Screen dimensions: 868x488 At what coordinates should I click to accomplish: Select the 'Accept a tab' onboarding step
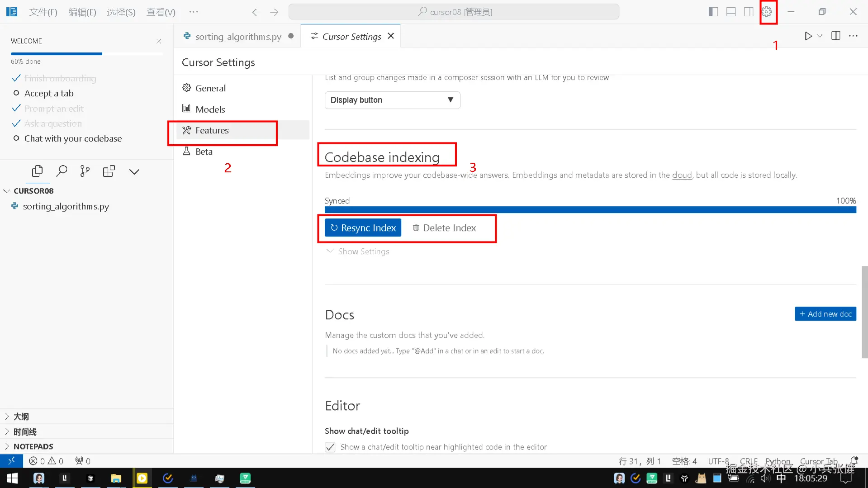[49, 93]
